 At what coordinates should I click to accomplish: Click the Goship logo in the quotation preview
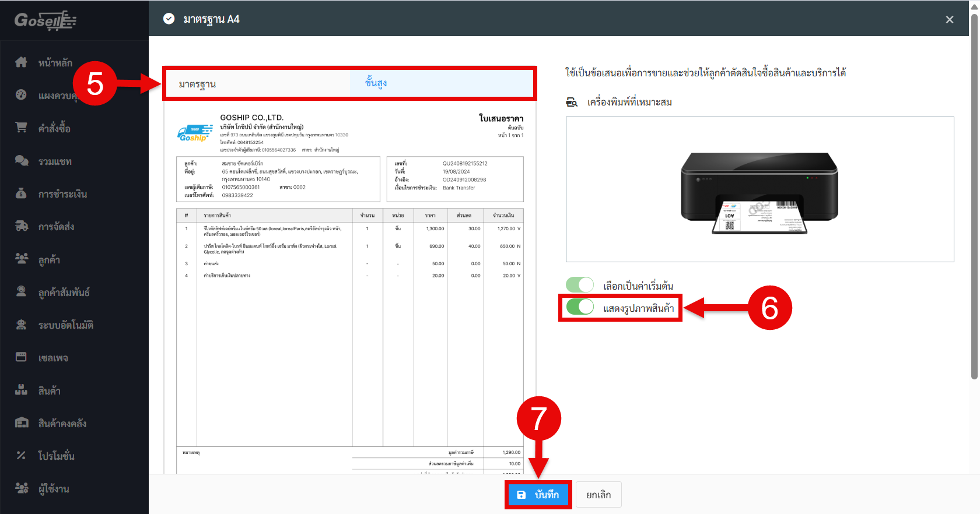click(x=195, y=133)
